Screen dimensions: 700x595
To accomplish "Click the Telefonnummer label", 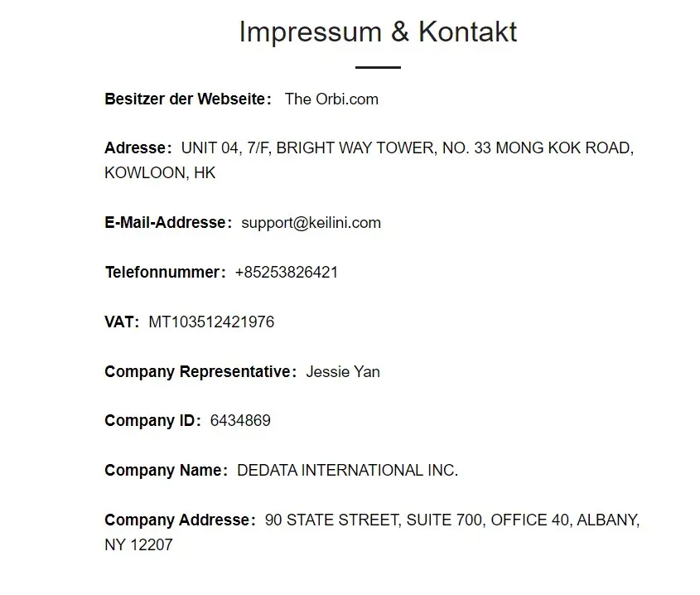I will [163, 272].
